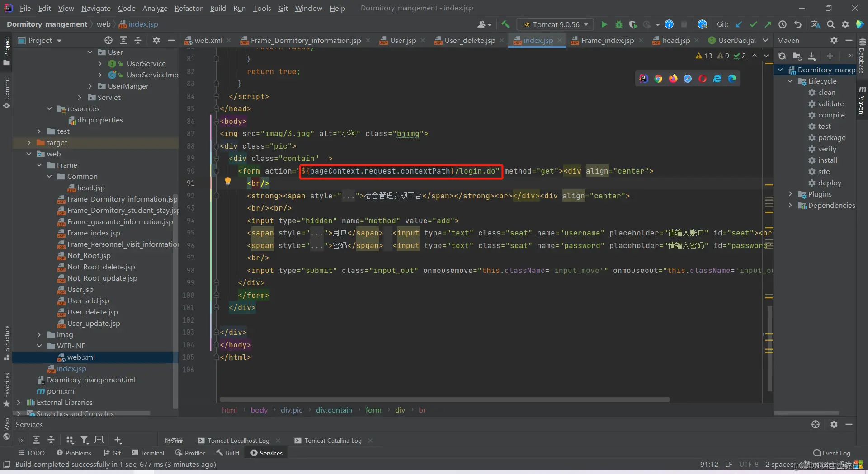Toggle the Structure side panel

[x=6, y=343]
